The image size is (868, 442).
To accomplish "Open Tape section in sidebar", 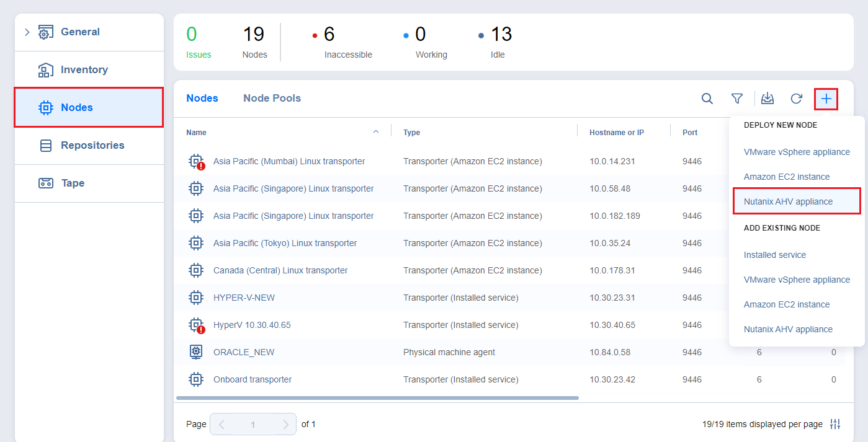I will pos(72,183).
